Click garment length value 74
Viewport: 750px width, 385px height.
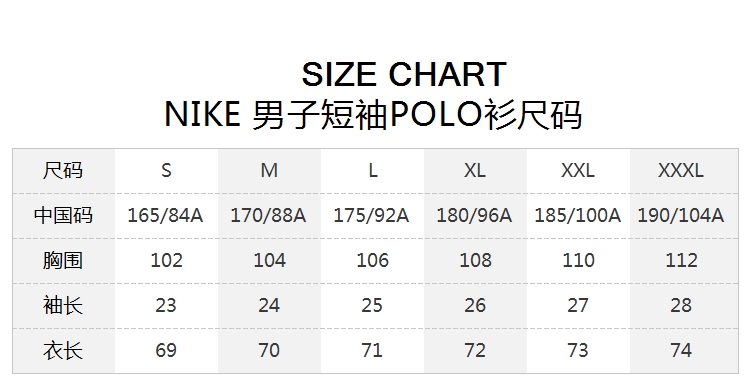681,351
